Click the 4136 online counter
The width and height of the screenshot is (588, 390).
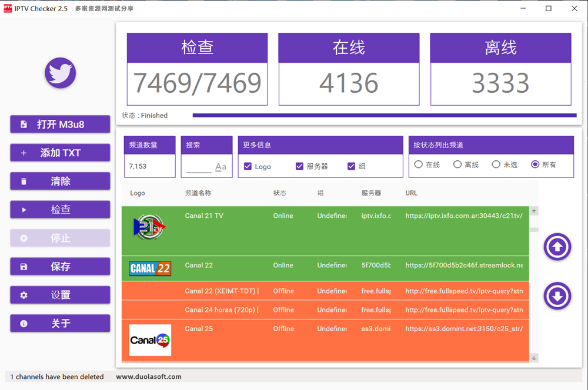(349, 83)
